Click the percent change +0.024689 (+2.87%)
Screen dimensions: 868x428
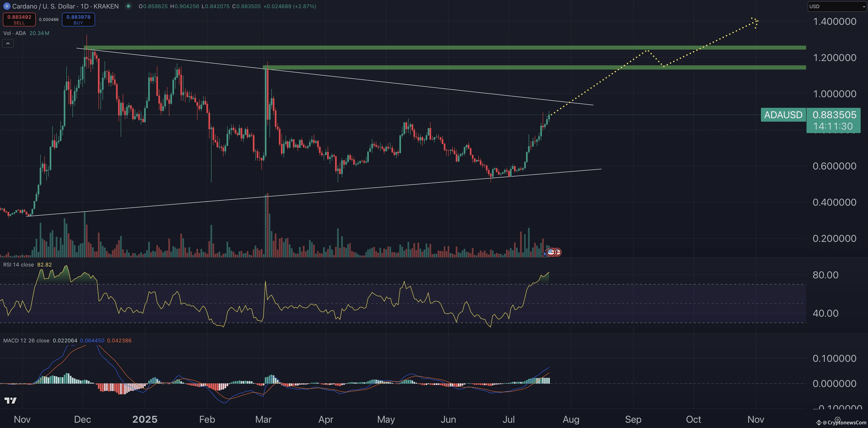(289, 6)
